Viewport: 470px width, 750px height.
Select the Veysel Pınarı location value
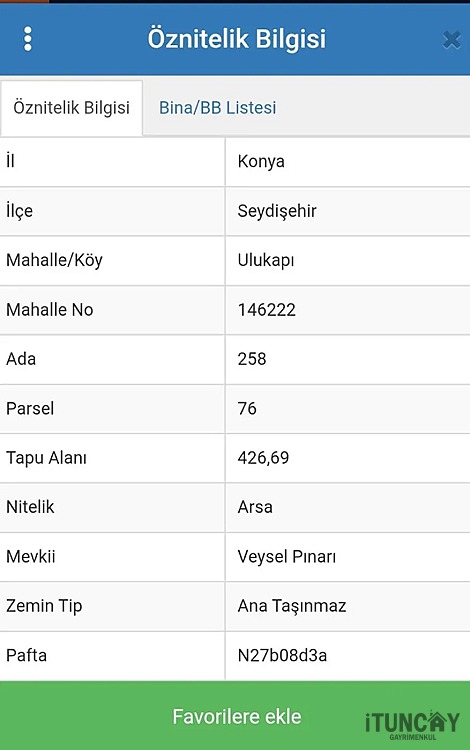[287, 556]
